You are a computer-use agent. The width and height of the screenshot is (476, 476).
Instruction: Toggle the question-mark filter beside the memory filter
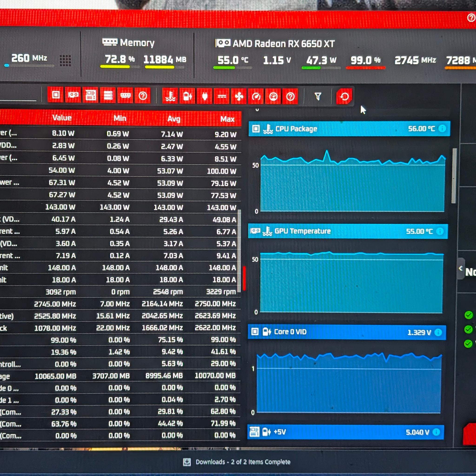click(143, 96)
